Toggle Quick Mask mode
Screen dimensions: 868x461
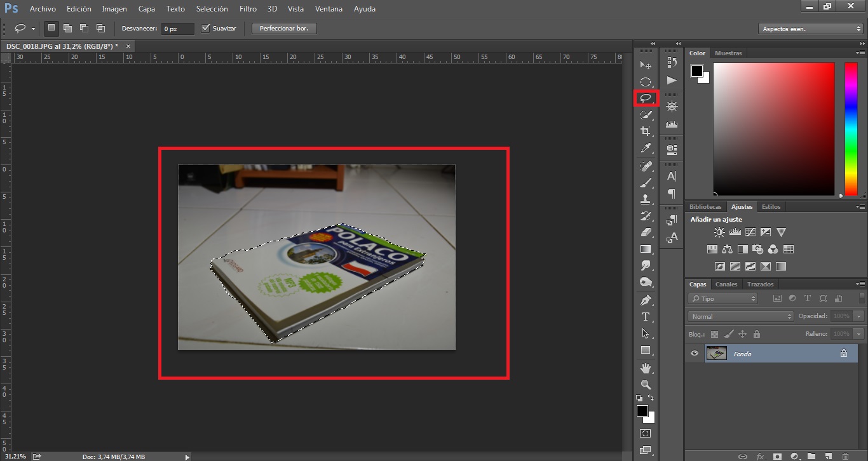coord(646,433)
